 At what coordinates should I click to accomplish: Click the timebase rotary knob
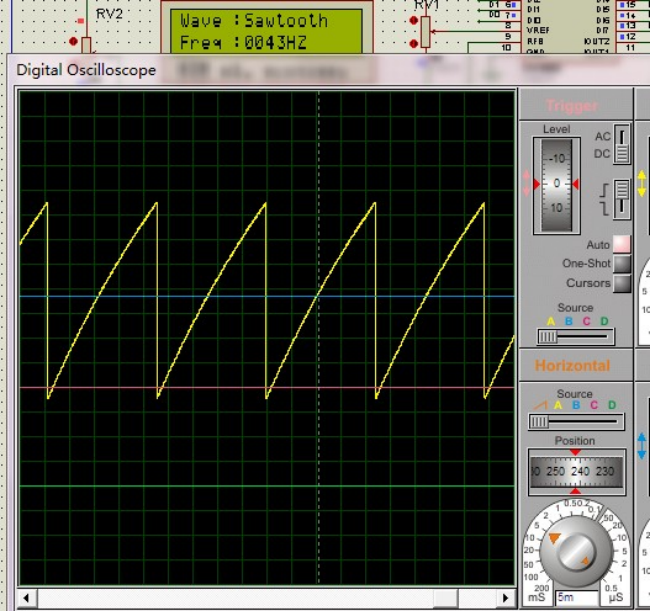click(576, 551)
